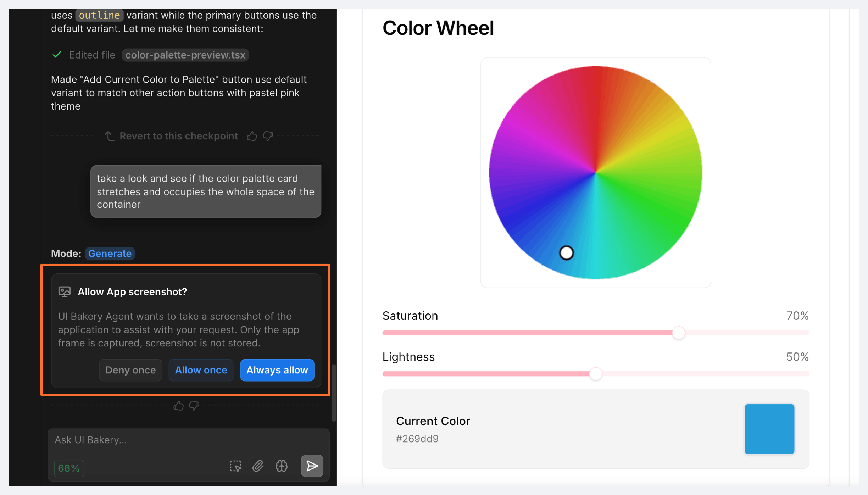Click the Lightness slider handle
Screen dimensions: 868x495
(x=596, y=374)
